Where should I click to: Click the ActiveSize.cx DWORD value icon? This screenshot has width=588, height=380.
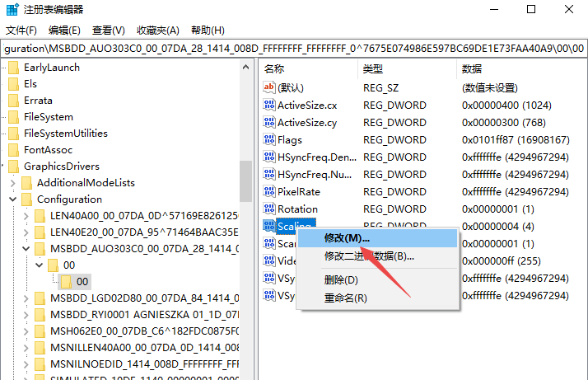click(x=268, y=105)
